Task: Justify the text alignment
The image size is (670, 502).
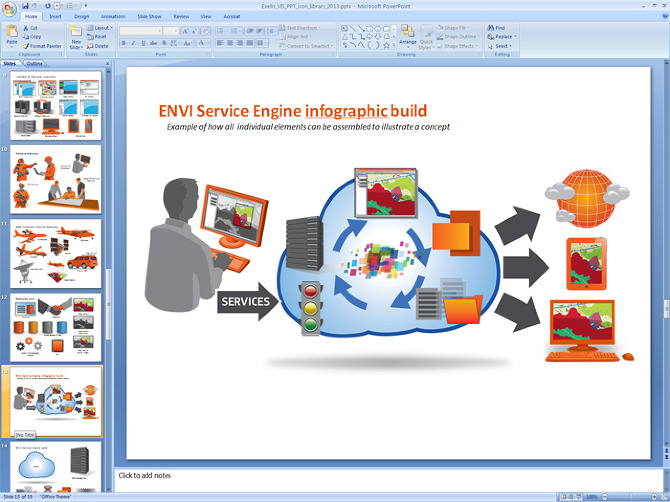Action: pos(250,43)
